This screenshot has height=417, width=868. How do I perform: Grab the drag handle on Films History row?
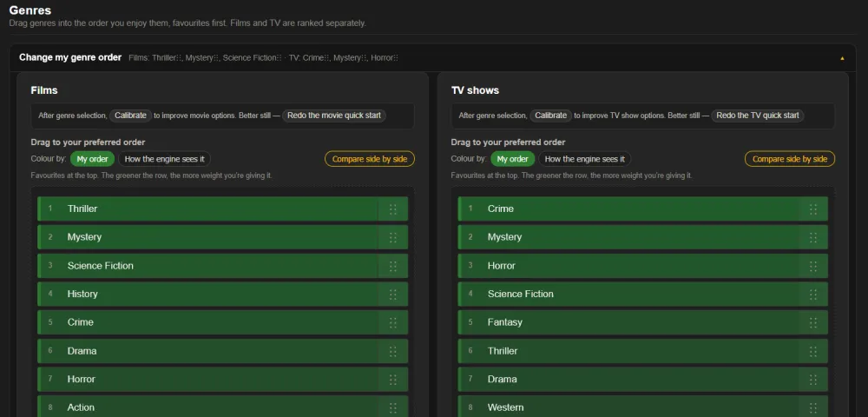393,294
